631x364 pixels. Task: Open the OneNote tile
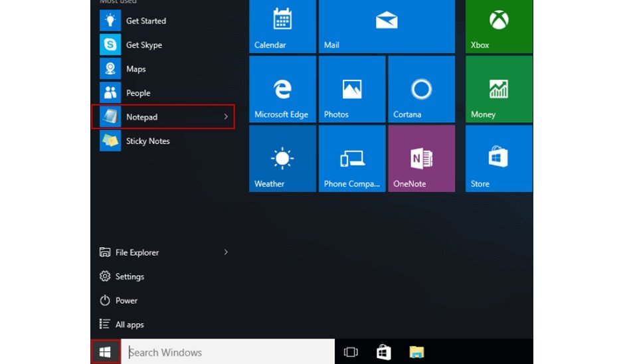[x=421, y=158]
